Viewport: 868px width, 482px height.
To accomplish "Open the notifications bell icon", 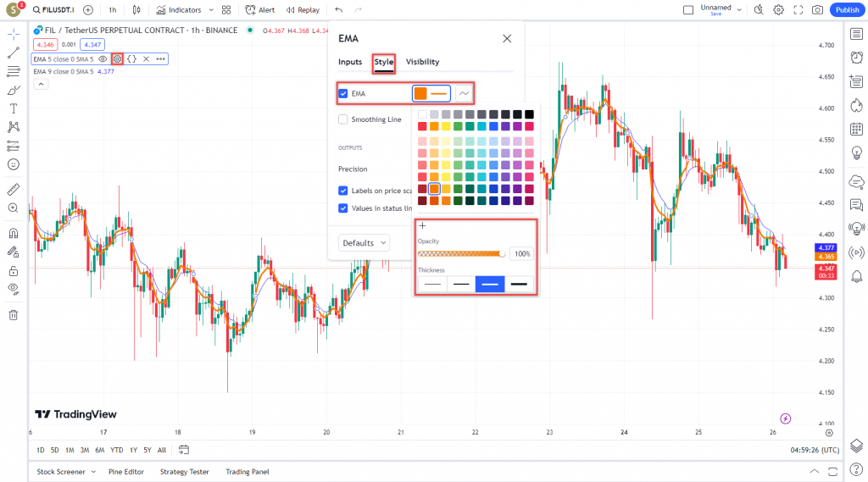I will 856,276.
